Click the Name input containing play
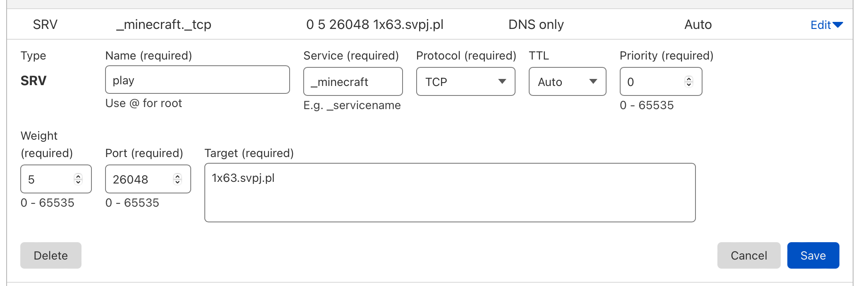The width and height of the screenshot is (868, 286). coord(197,80)
